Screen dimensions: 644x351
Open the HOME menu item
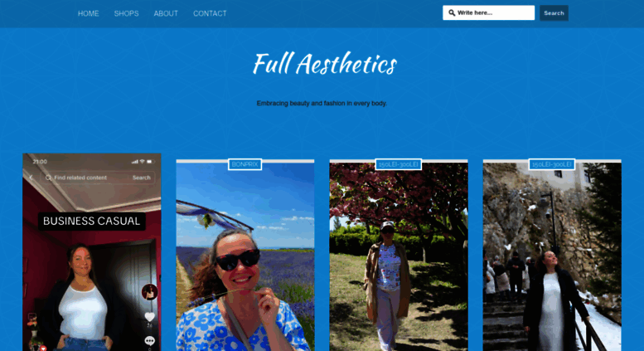[x=89, y=13]
